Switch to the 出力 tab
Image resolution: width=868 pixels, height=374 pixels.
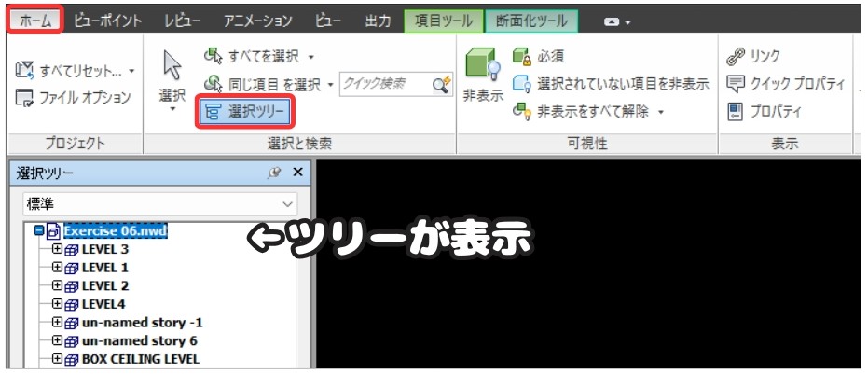(x=379, y=21)
